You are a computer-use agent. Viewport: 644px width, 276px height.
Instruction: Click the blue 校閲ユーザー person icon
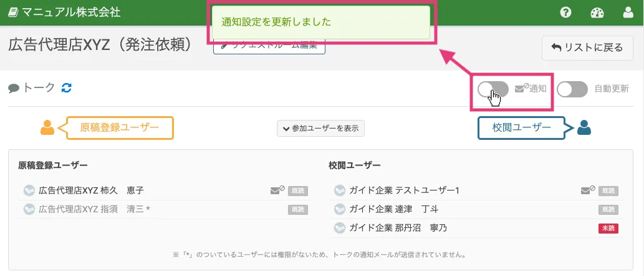584,127
